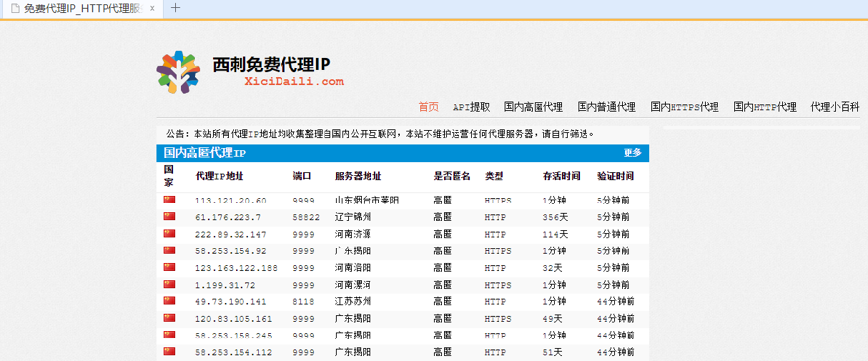This screenshot has width=868, height=361.
Task: Click the 西刺免费代理IP site title
Action: [x=272, y=65]
